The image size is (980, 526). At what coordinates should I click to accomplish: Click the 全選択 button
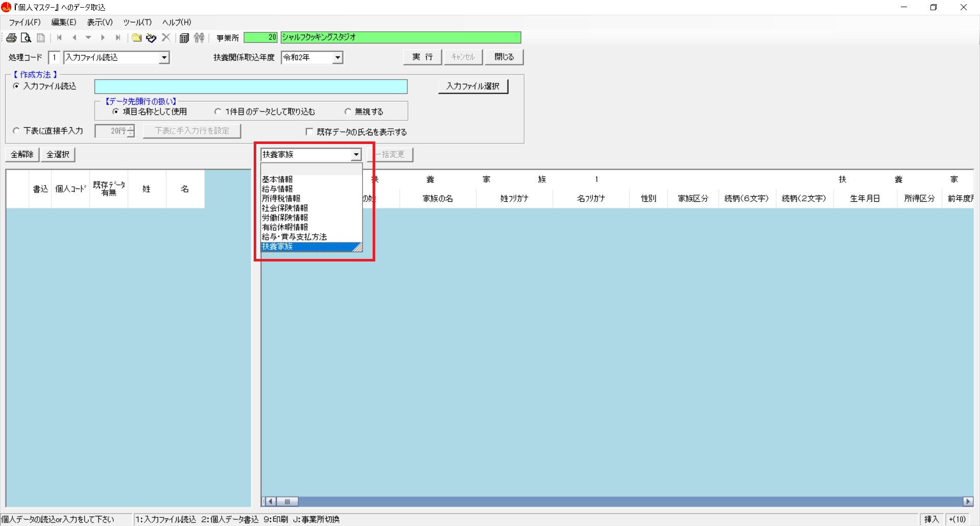(58, 155)
